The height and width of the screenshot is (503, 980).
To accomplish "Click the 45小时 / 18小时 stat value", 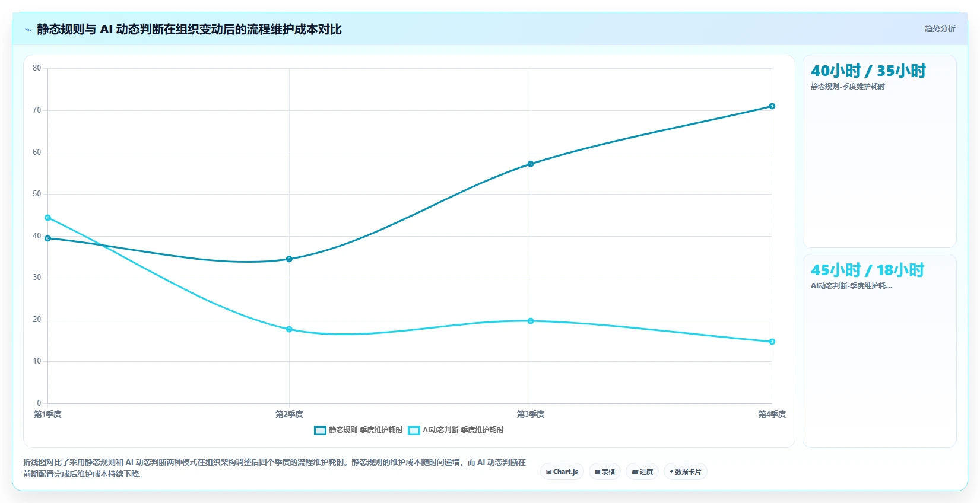I will pos(868,270).
